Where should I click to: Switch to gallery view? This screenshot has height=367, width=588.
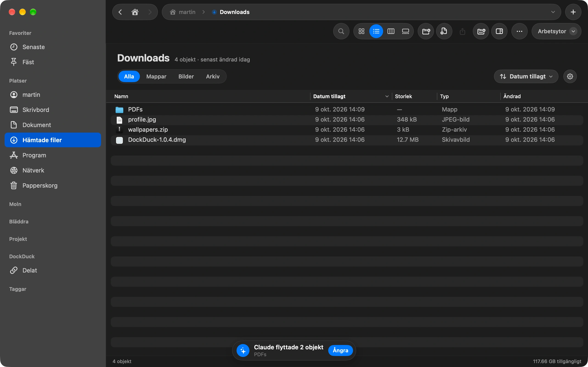pyautogui.click(x=405, y=31)
